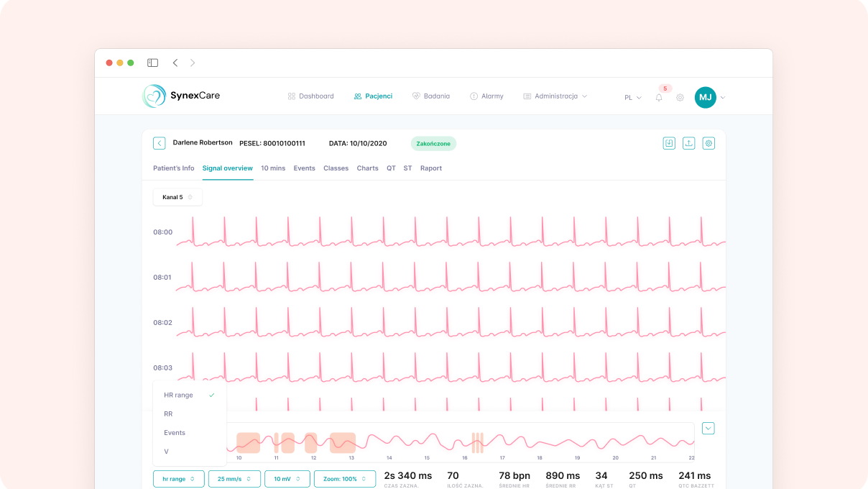Switch to the Patient's Info tab
This screenshot has width=868, height=489.
[174, 168]
